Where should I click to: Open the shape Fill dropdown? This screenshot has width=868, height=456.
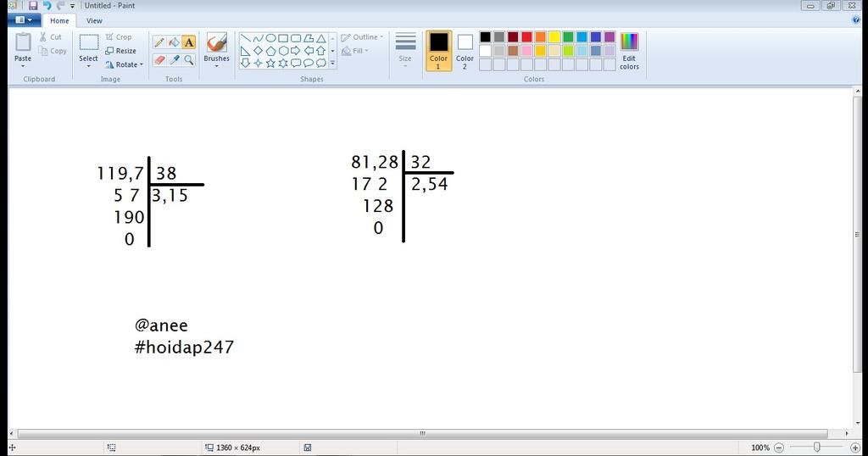355,51
